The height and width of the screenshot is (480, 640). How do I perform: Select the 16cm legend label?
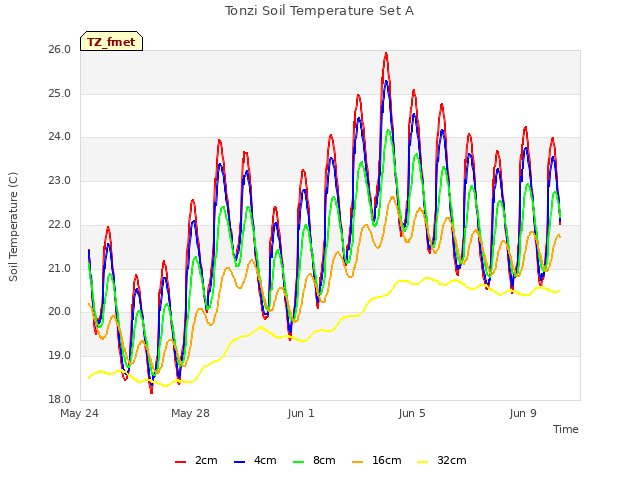tap(387, 460)
